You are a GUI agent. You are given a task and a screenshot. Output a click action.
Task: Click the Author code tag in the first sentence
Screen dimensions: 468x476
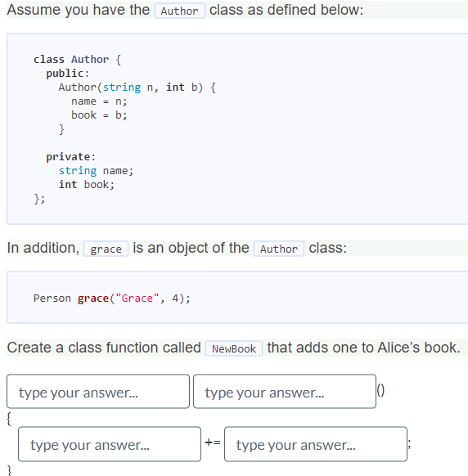coord(180,11)
